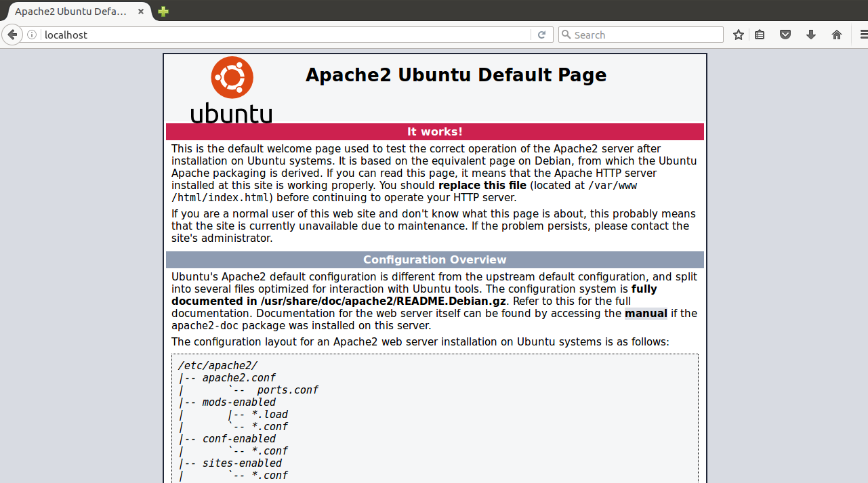The height and width of the screenshot is (483, 868).
Task: Reload the current page
Action: tap(541, 35)
